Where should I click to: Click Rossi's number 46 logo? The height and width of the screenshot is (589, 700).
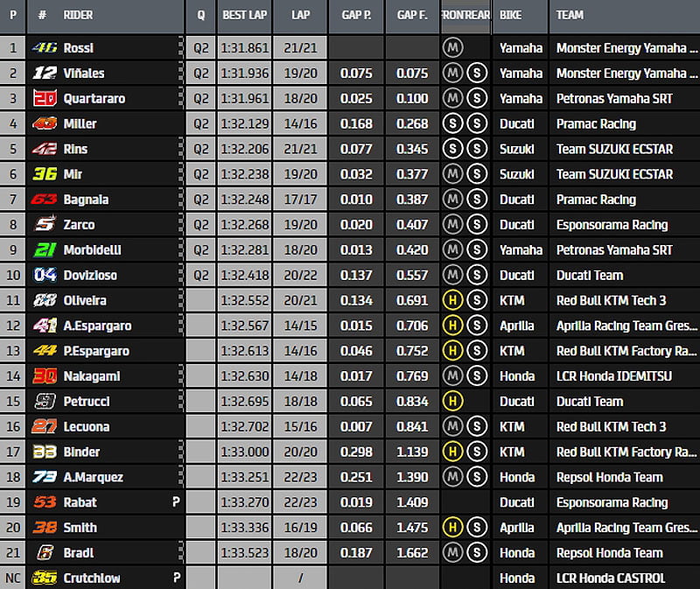point(45,47)
